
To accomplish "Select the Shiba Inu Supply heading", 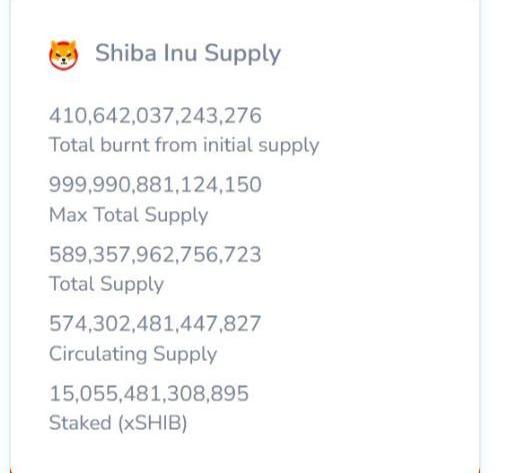I will coord(188,54).
